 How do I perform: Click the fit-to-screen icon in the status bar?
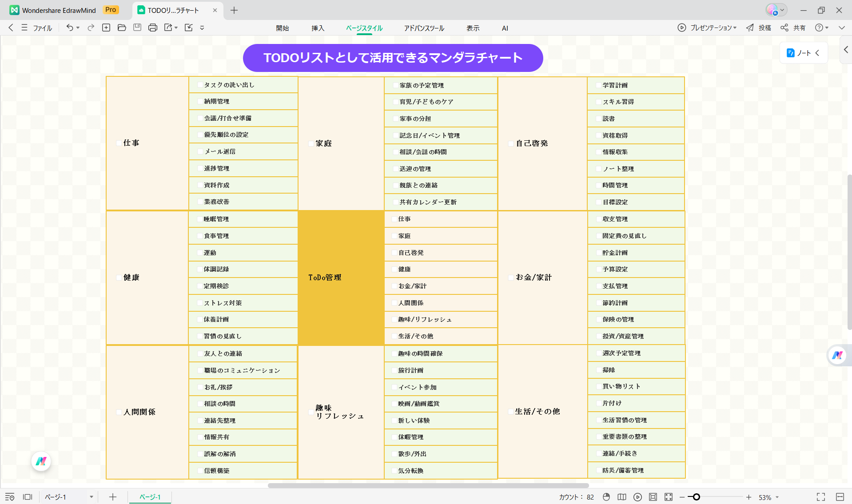click(x=669, y=497)
